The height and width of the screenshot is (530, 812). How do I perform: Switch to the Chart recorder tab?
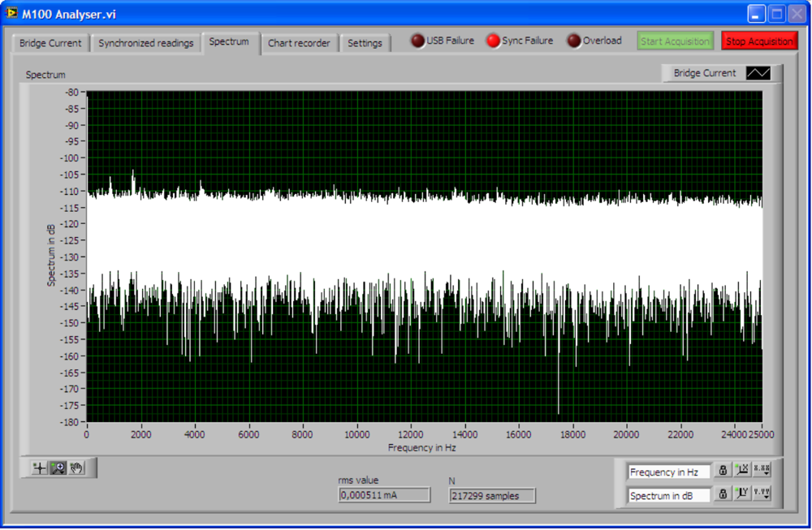300,44
